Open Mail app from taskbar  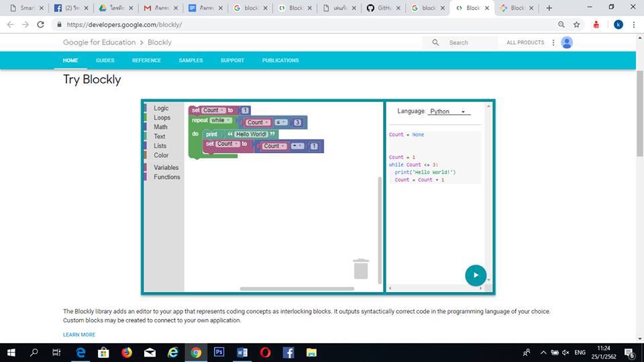150,353
